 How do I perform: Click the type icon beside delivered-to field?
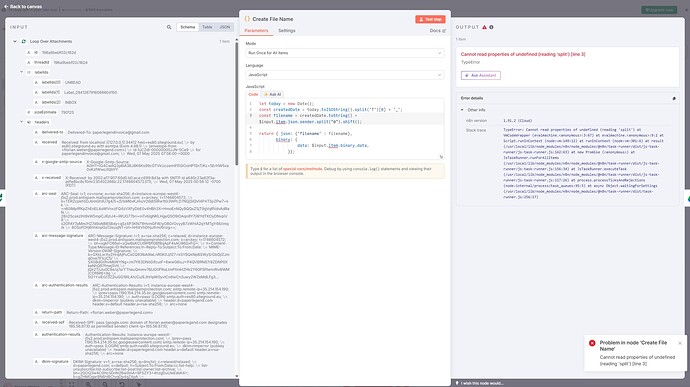(37, 132)
